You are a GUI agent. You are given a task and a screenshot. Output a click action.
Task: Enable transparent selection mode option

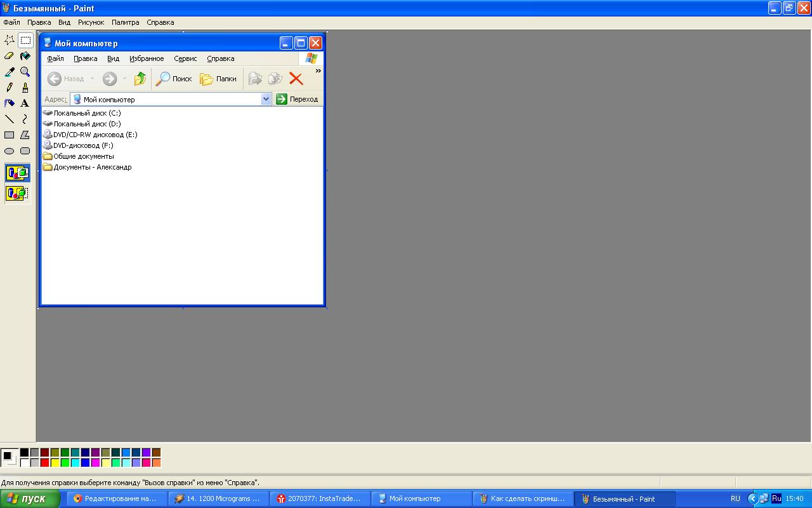click(18, 193)
